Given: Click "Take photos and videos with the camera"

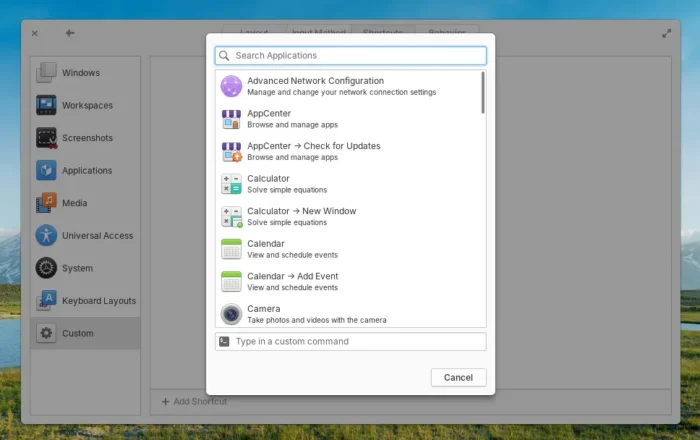Looking at the screenshot, I should (317, 320).
